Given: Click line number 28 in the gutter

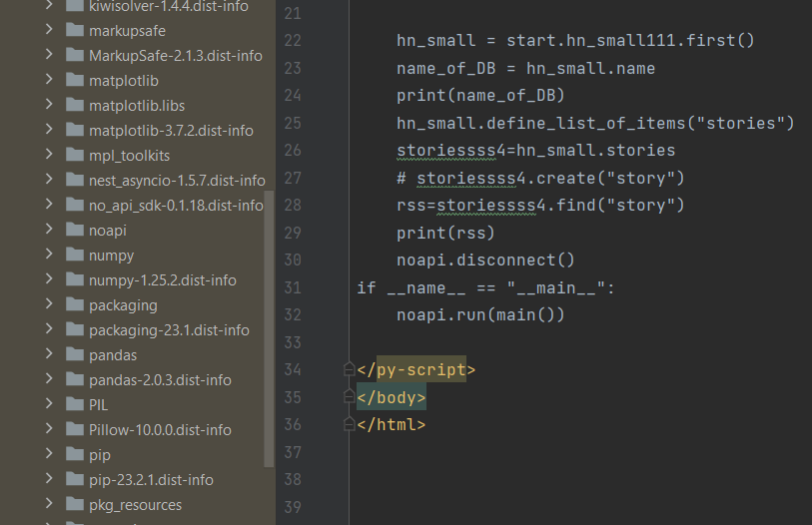Looking at the screenshot, I should point(292,206).
